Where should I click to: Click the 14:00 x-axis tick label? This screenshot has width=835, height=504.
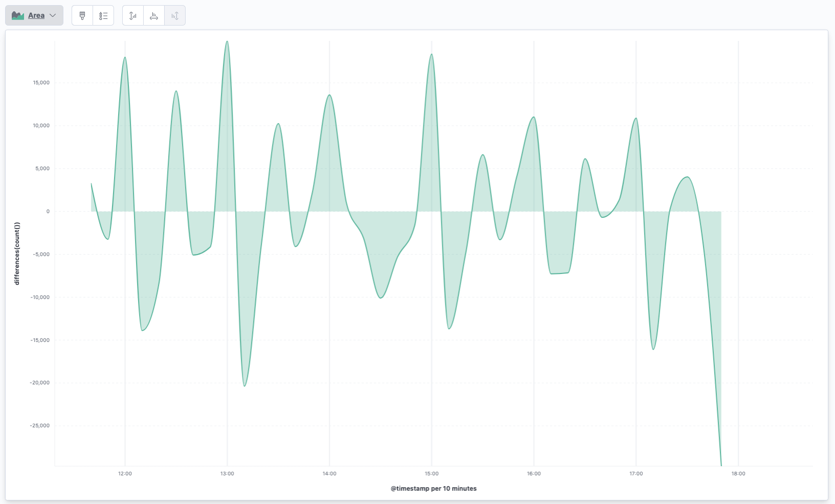329,474
